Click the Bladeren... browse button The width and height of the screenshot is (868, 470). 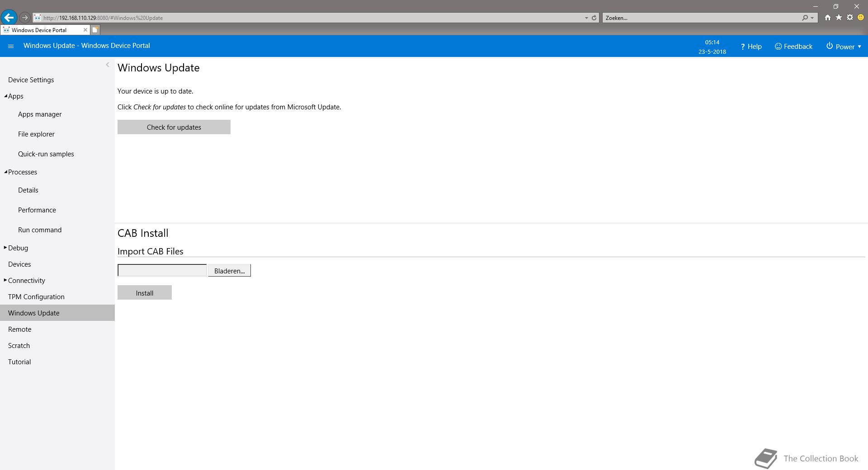[x=229, y=270]
